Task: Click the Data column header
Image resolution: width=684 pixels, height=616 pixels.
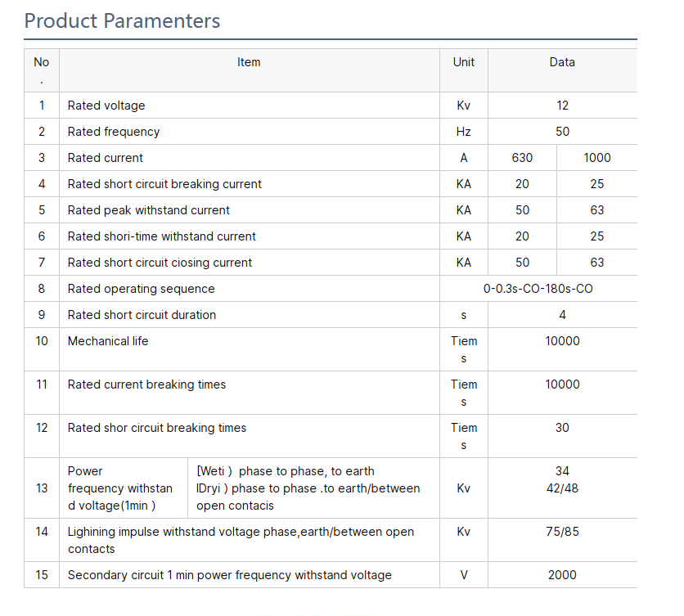Action: tap(562, 62)
